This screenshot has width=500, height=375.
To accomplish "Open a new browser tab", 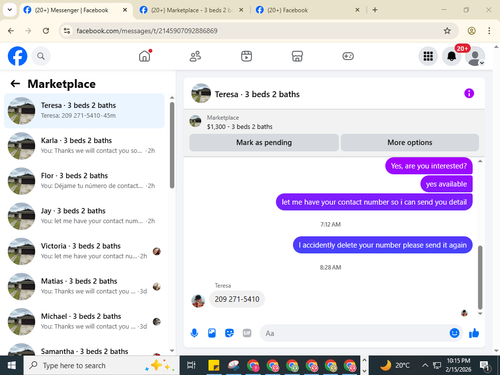I will 375,10.
